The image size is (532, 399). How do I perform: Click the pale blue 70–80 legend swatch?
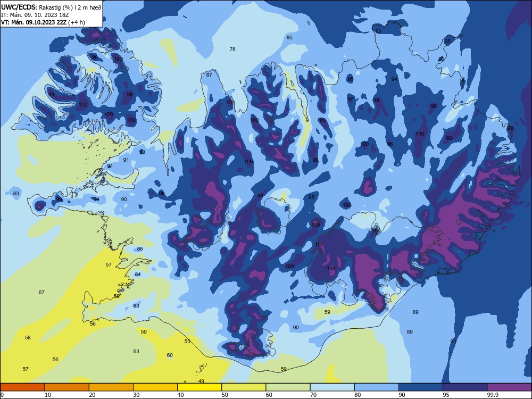[332, 387]
